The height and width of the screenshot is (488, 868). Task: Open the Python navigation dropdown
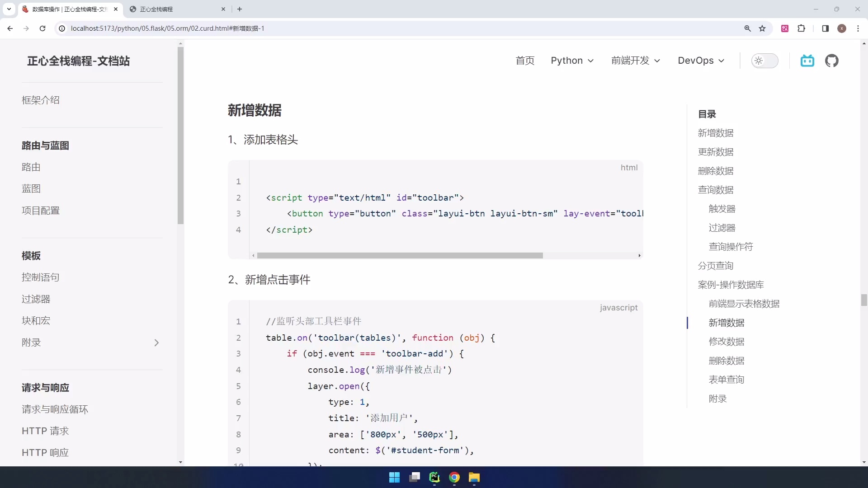(572, 61)
